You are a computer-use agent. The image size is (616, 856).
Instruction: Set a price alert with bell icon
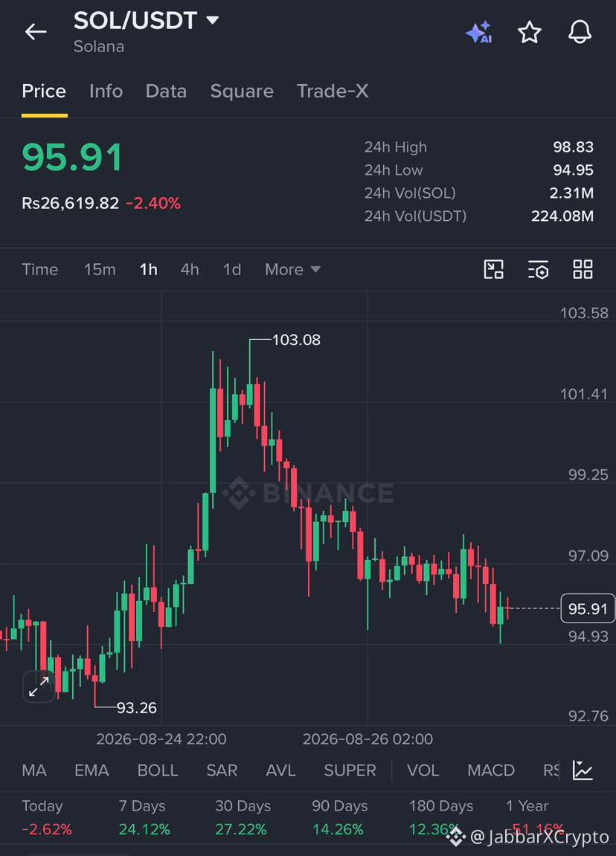tap(580, 32)
